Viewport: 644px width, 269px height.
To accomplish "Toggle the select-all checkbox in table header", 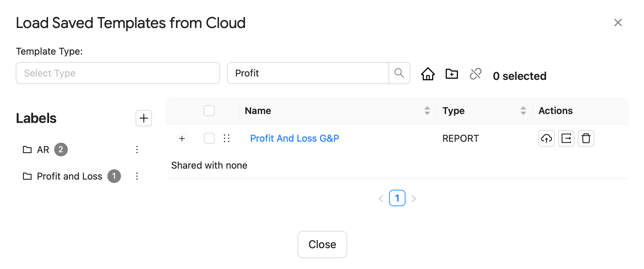I will (209, 111).
